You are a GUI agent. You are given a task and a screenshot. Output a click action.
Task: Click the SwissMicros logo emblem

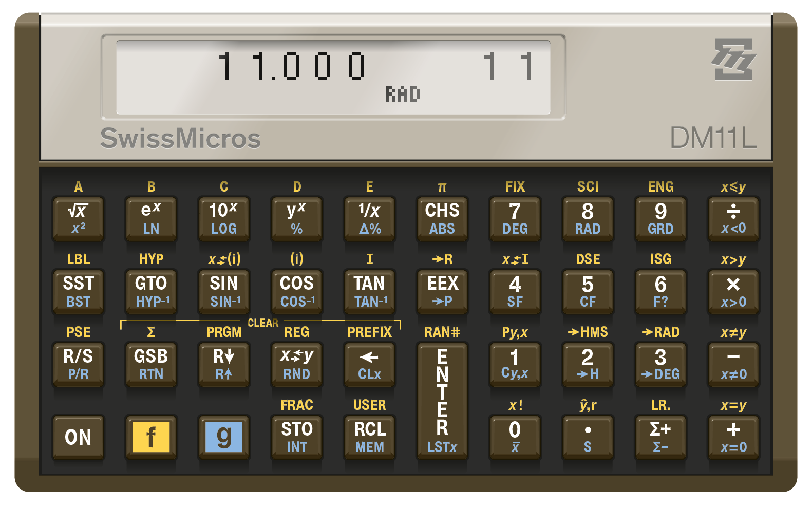click(733, 59)
